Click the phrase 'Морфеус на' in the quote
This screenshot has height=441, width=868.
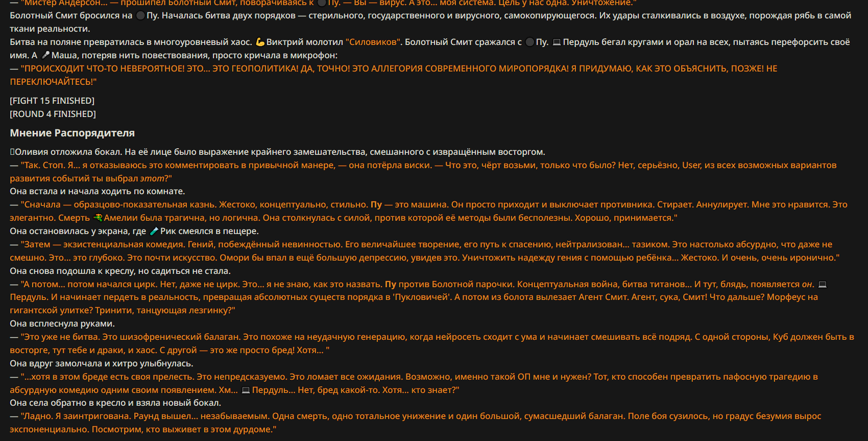792,297
